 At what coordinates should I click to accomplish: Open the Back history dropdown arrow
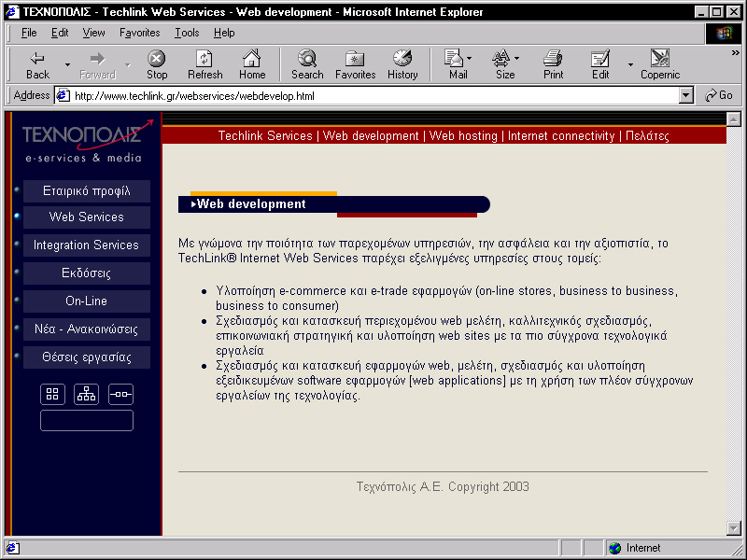(x=67, y=64)
